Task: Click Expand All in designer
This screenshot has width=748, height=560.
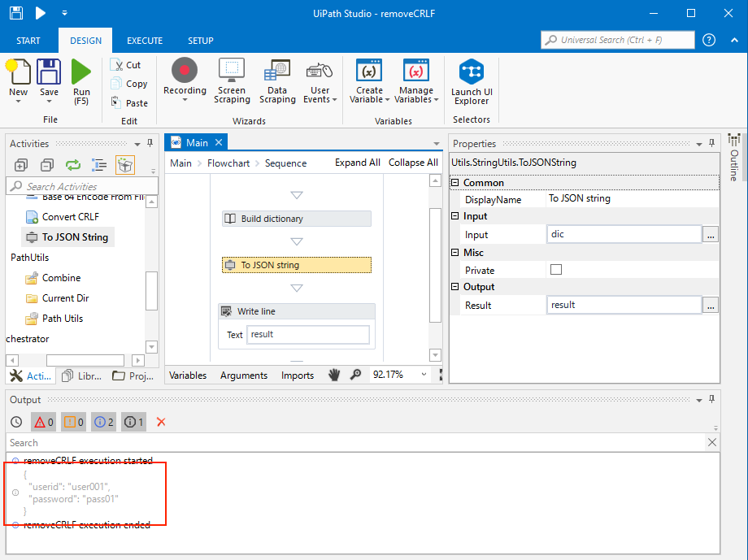Action: 357,163
